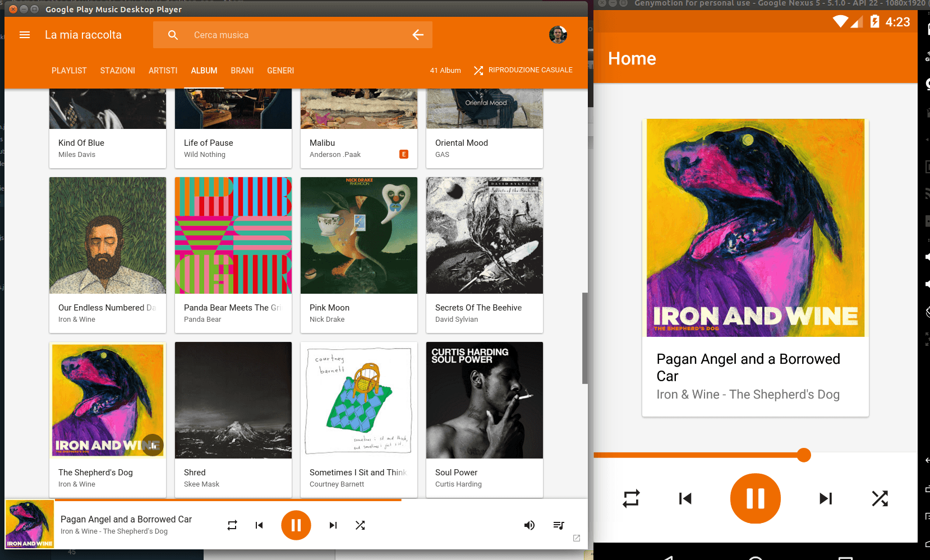Click the now-playing thumbnail in player bar

point(30,524)
